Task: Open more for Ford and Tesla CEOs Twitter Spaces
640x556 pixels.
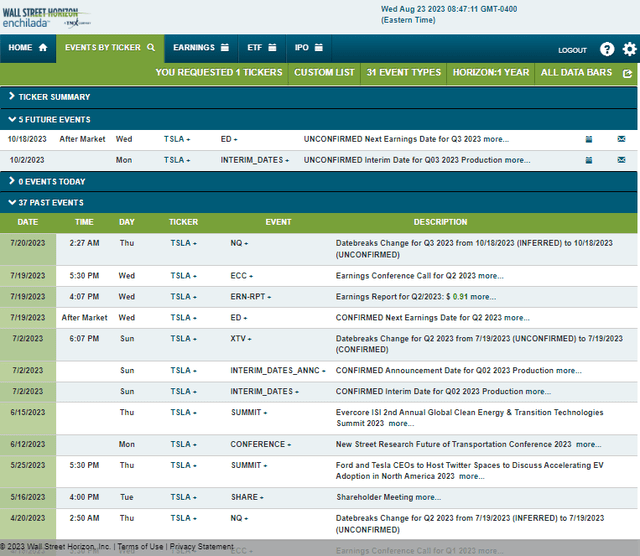Action: tap(472, 476)
